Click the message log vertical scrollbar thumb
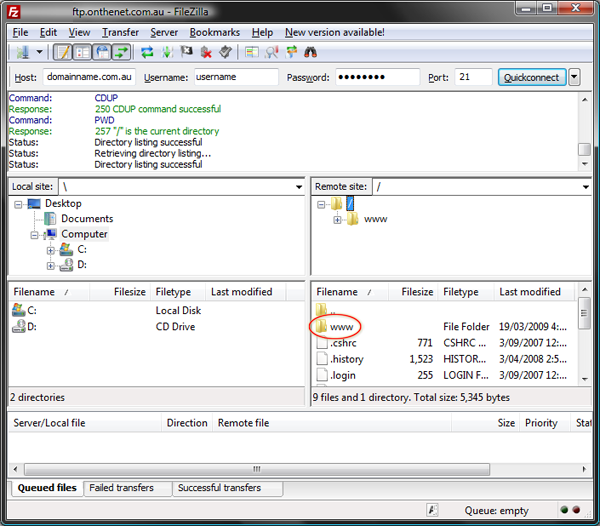Screen dimensions: 600x526 tap(584, 149)
